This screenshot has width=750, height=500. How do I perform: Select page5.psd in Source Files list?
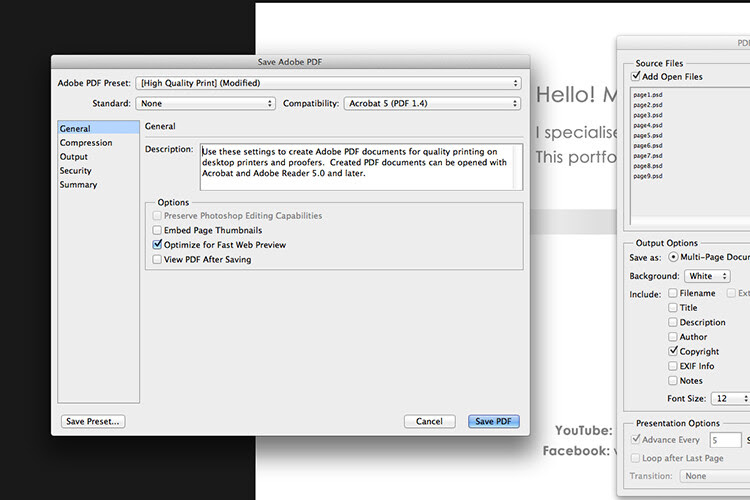(x=648, y=135)
